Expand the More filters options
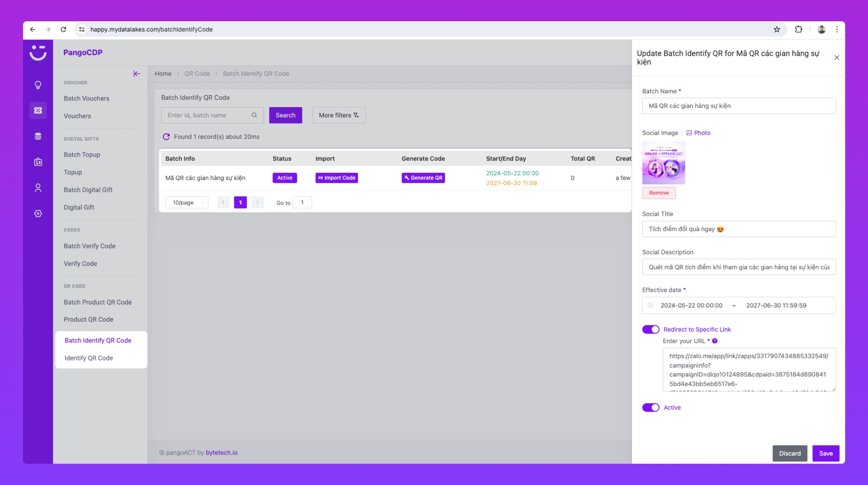This screenshot has height=485, width=868. coord(339,115)
